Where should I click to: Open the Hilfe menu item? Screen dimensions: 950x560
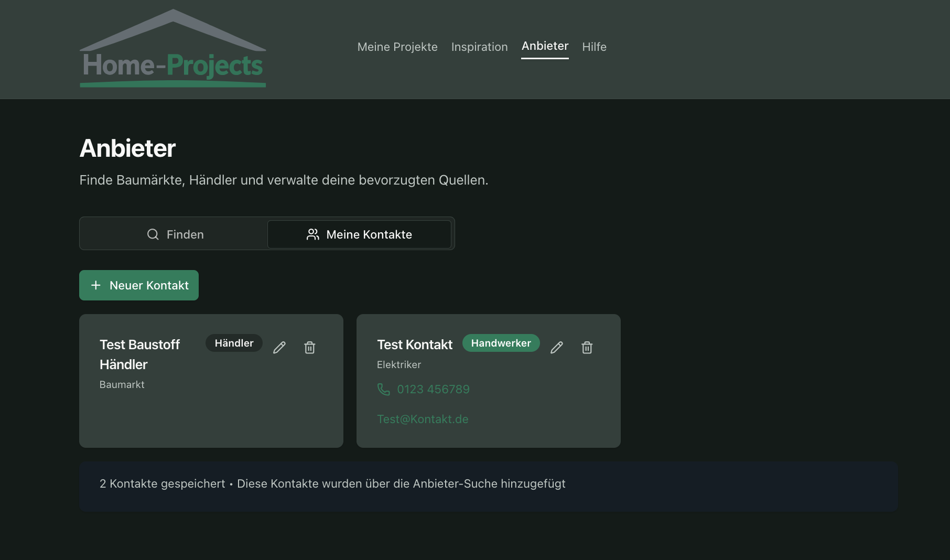click(x=594, y=47)
